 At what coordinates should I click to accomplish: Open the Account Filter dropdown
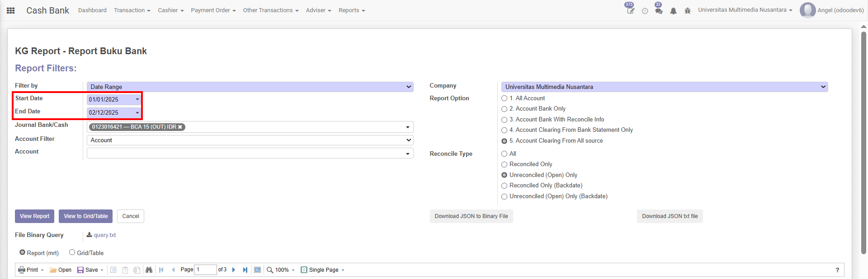pyautogui.click(x=250, y=140)
